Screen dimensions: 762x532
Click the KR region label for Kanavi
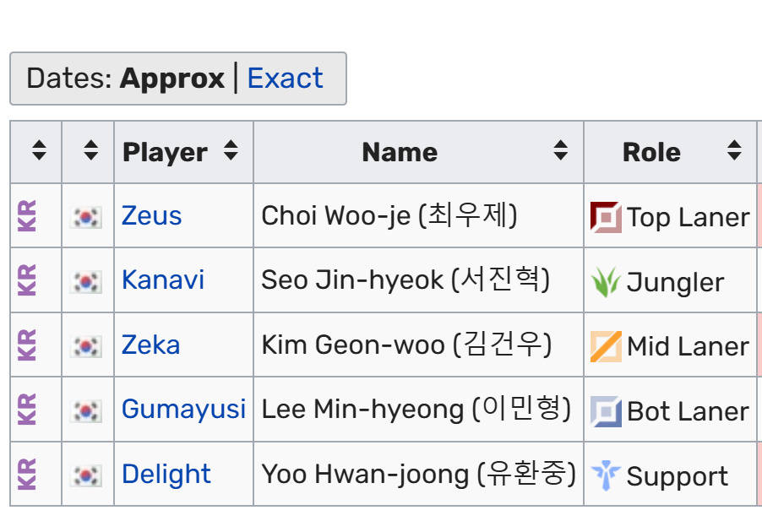point(27,280)
